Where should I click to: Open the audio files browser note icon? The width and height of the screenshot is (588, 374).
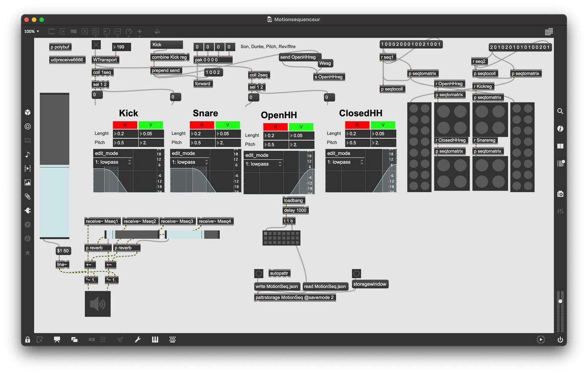27,154
